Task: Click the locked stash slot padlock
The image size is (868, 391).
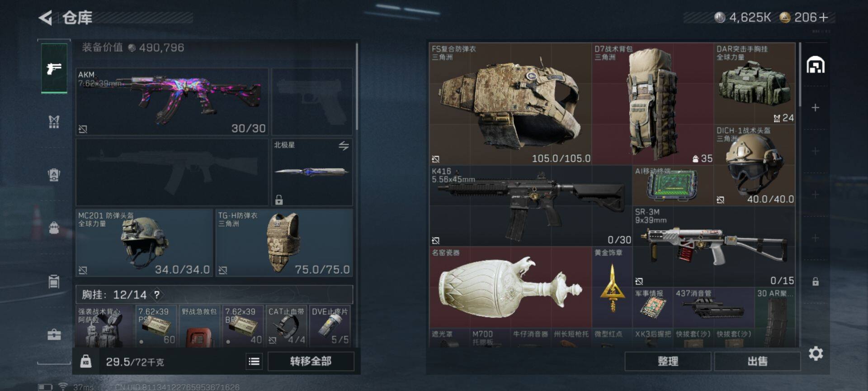Action: (x=815, y=281)
